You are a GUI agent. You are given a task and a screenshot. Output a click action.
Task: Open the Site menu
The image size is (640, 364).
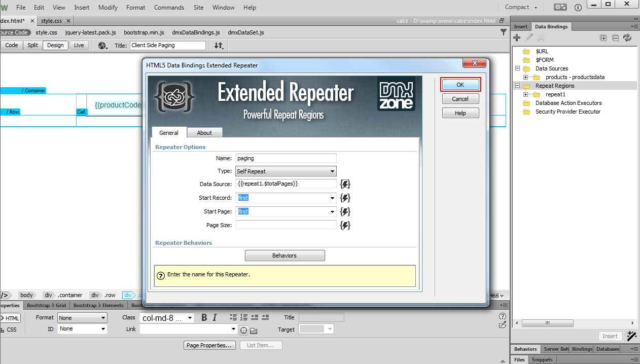pyautogui.click(x=198, y=8)
